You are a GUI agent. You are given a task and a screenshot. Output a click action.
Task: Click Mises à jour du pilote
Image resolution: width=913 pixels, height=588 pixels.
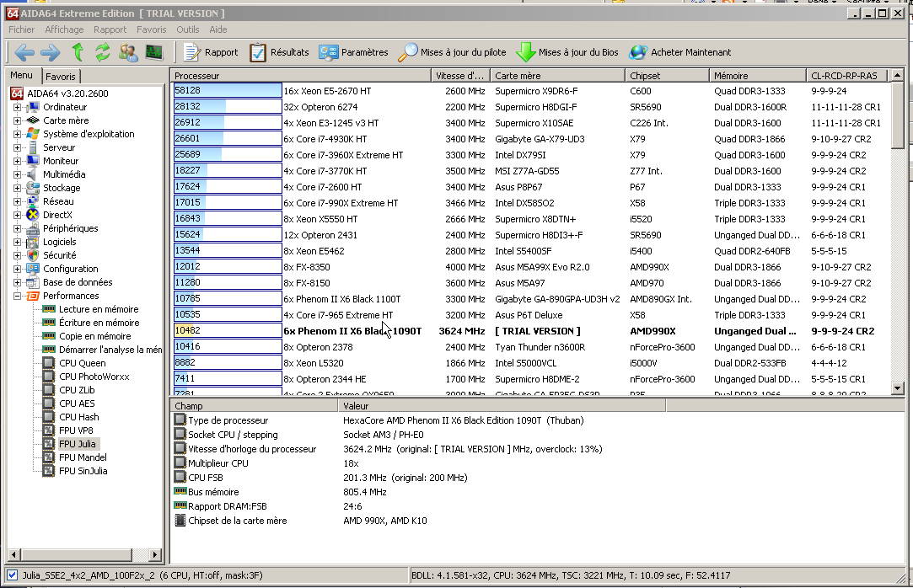tap(453, 52)
